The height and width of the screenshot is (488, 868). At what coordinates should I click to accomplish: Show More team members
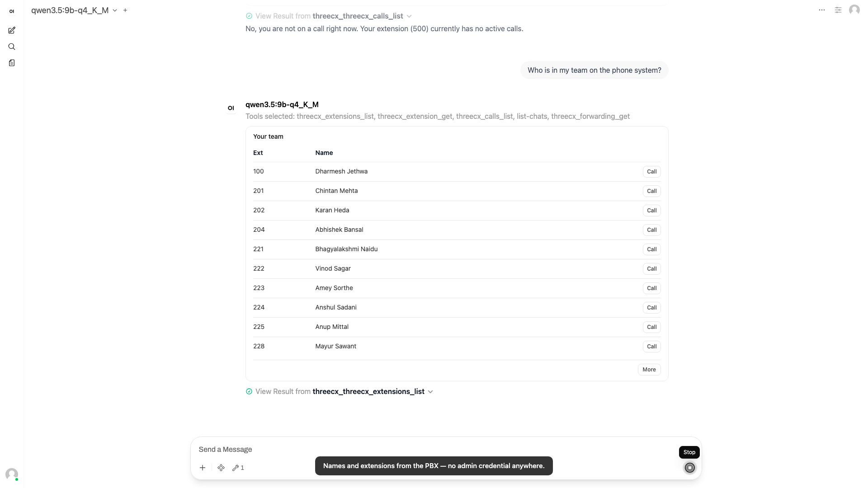pos(649,370)
